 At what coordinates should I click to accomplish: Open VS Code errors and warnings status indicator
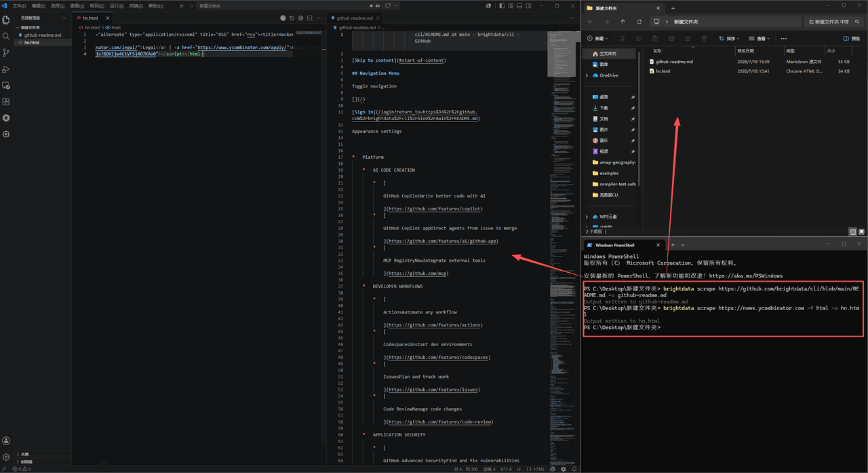22,469
